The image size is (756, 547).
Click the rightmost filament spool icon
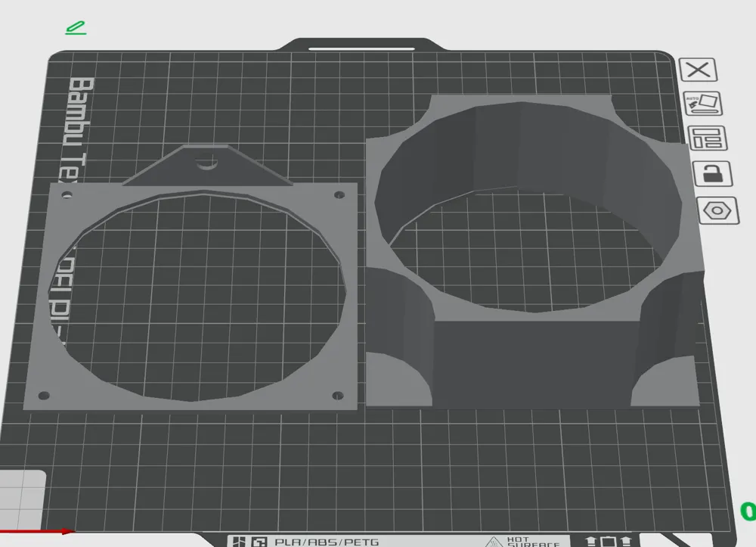[626, 539]
